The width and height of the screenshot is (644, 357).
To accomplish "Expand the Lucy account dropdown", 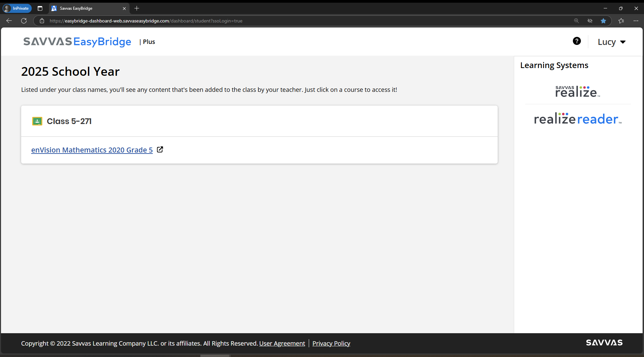I will pyautogui.click(x=611, y=42).
